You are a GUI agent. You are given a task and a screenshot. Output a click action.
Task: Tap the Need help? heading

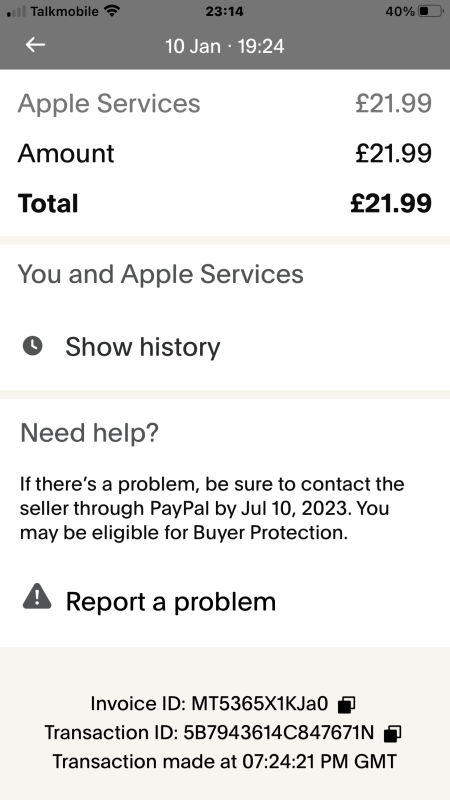[x=89, y=434]
